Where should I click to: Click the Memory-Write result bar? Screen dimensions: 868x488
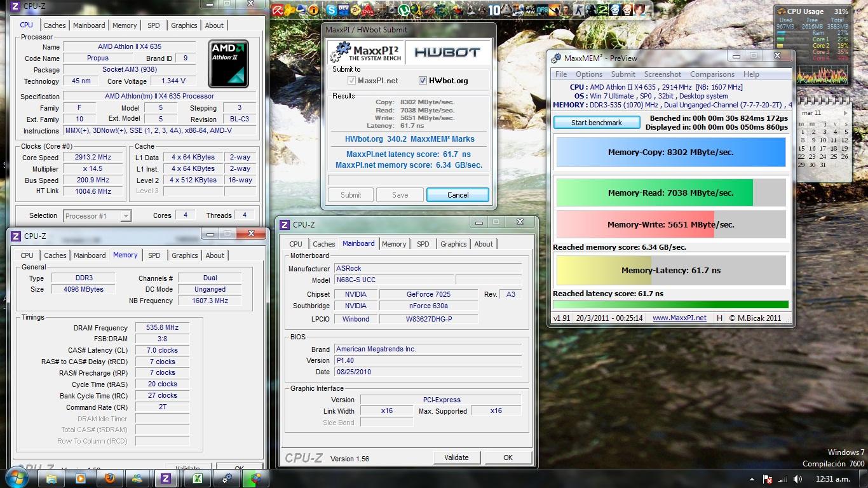671,224
